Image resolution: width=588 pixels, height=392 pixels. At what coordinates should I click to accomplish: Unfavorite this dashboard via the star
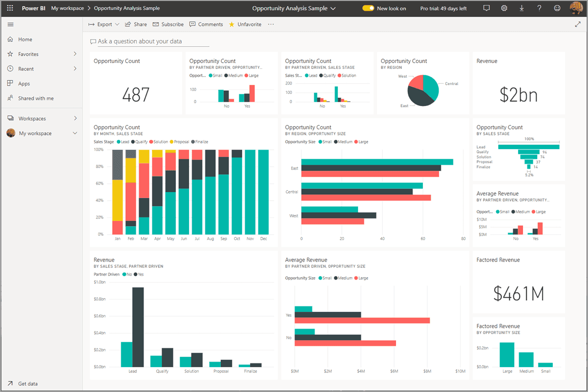(245, 24)
